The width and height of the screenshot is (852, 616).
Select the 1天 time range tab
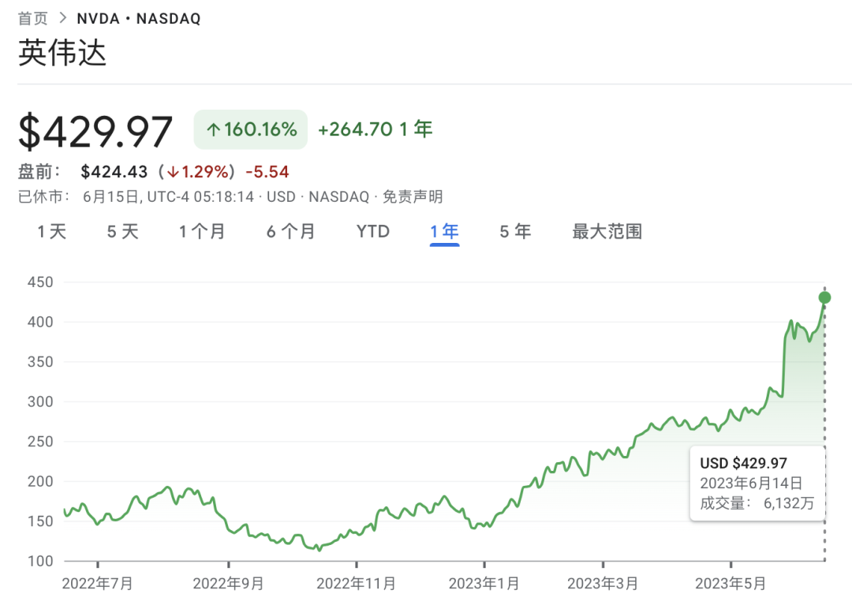tap(51, 232)
